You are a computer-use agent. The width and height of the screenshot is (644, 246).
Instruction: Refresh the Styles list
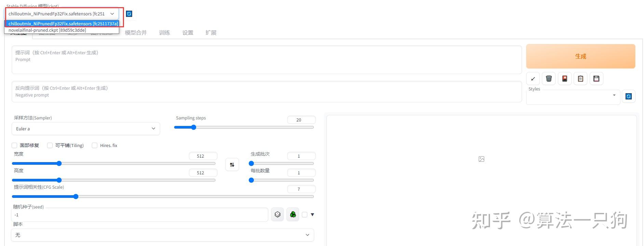click(629, 97)
